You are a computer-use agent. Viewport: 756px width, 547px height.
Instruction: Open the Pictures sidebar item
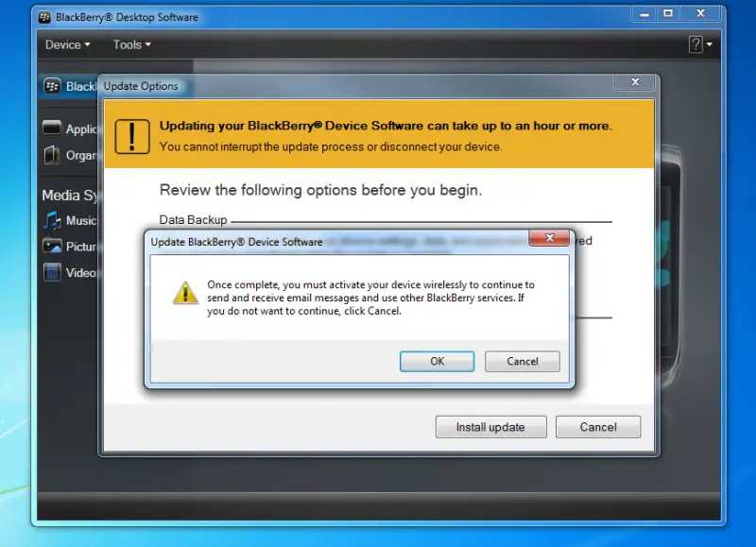(69, 247)
